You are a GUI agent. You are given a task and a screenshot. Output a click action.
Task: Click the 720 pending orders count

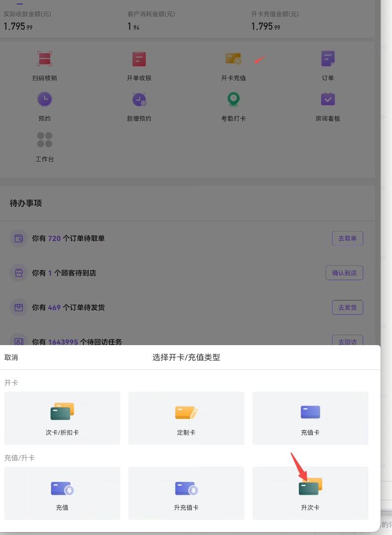pyautogui.click(x=54, y=238)
